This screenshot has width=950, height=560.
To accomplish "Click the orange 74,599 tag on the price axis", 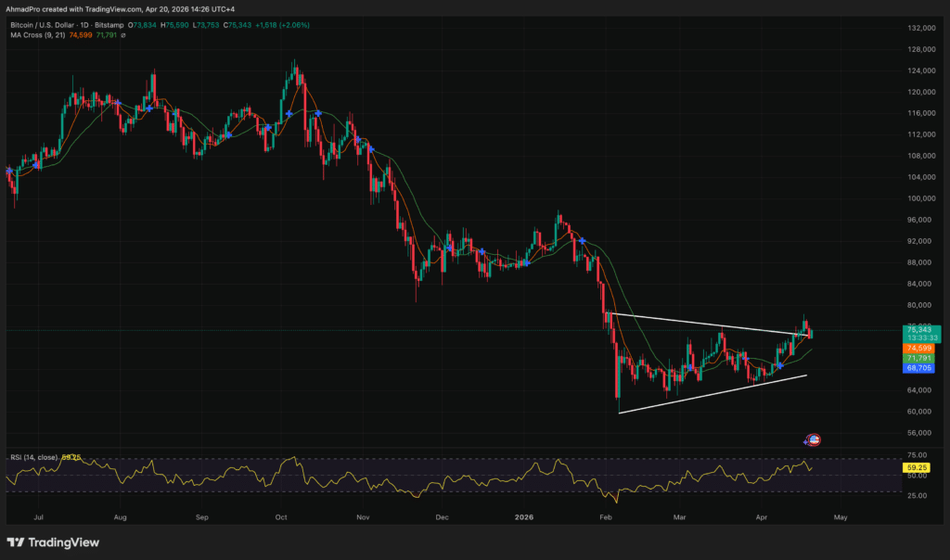I will [918, 349].
